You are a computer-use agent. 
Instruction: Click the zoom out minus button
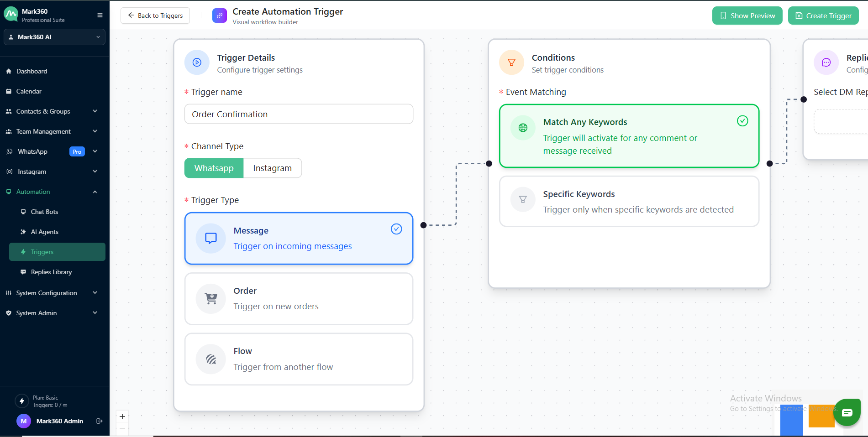click(122, 428)
